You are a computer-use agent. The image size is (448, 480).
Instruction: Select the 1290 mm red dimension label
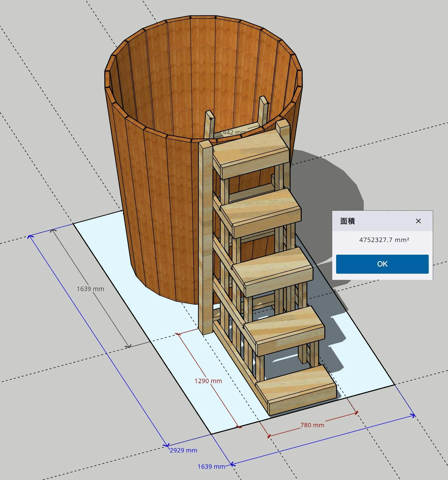pyautogui.click(x=208, y=381)
